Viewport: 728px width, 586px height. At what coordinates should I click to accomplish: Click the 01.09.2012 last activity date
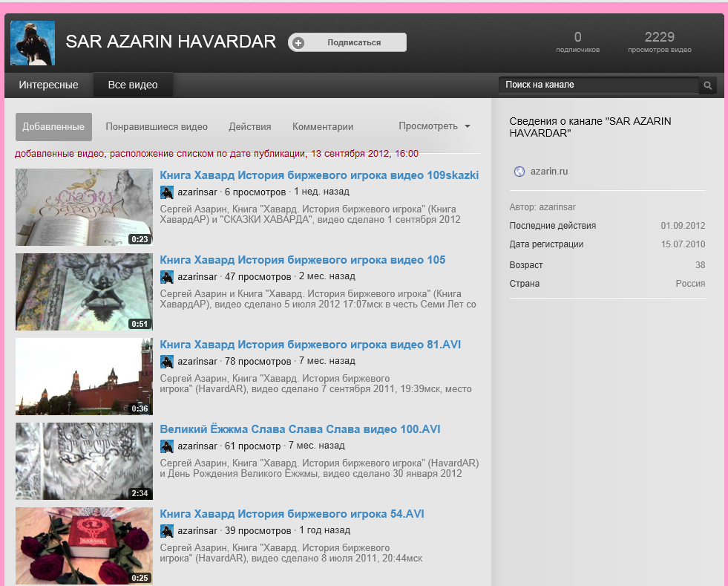tap(683, 226)
